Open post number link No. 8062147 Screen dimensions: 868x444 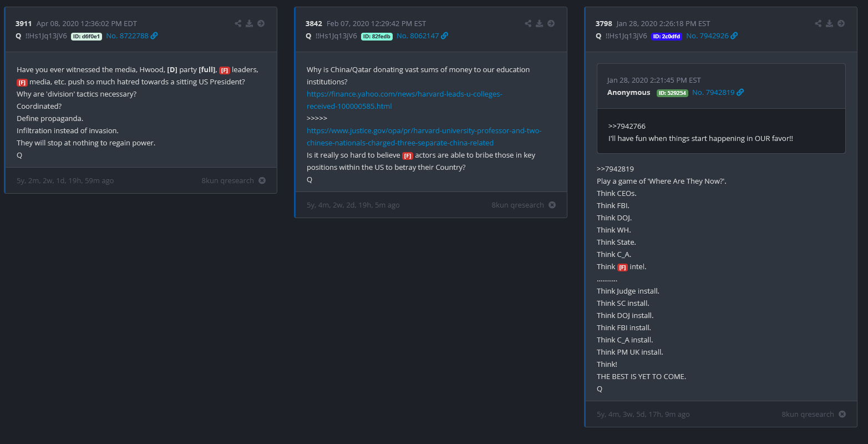coord(418,36)
